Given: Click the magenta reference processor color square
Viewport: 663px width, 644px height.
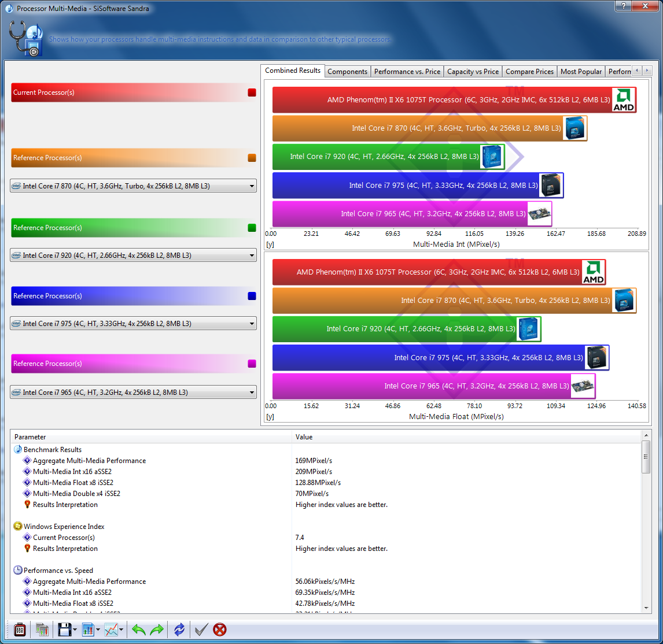Looking at the screenshot, I should click(x=252, y=364).
